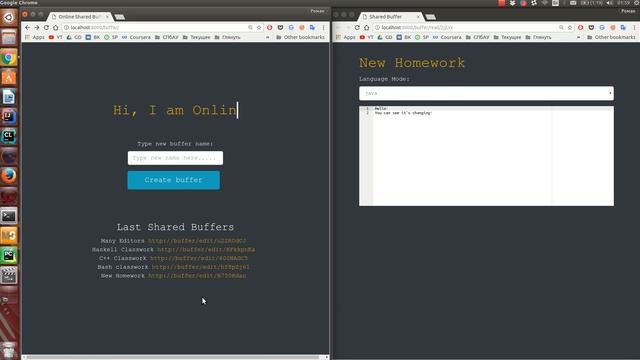Open Ubuntu Dash from launcher
This screenshot has height=360, width=640.
(9, 18)
